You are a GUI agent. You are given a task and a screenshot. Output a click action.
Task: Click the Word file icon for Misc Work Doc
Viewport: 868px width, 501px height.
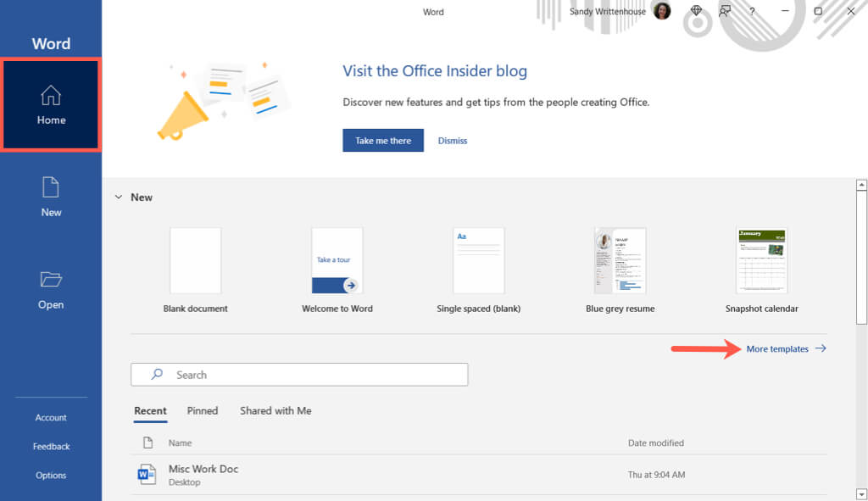tap(147, 475)
